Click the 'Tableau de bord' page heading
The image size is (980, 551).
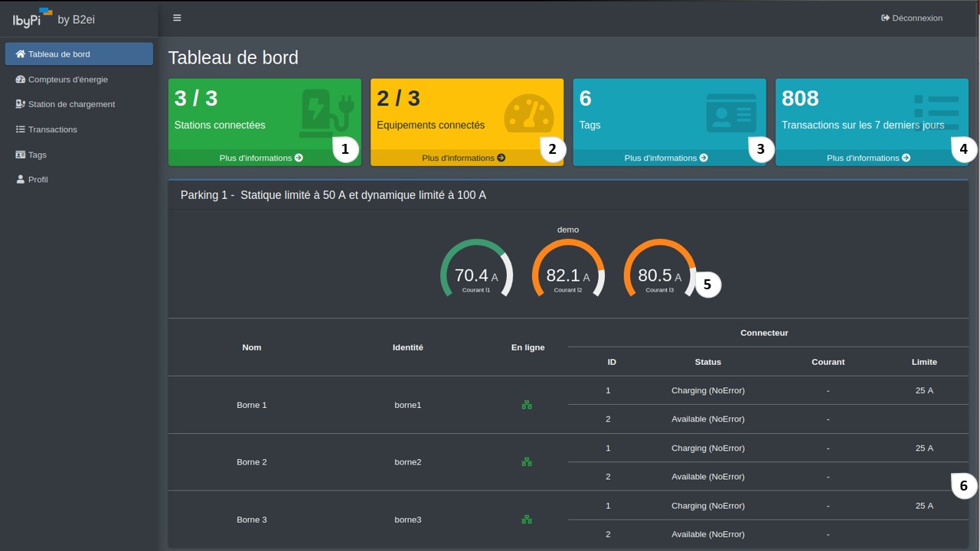tap(234, 57)
